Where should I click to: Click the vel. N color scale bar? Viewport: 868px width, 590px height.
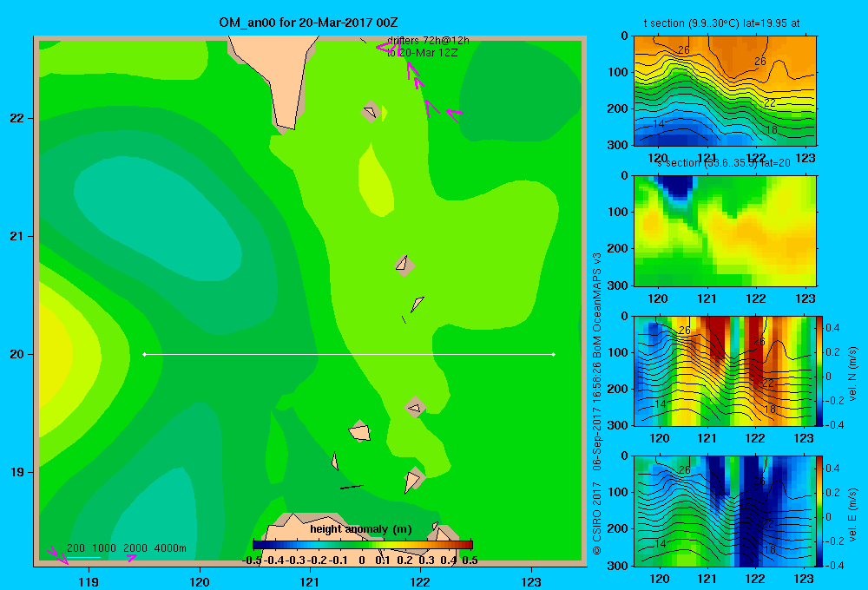coord(819,370)
